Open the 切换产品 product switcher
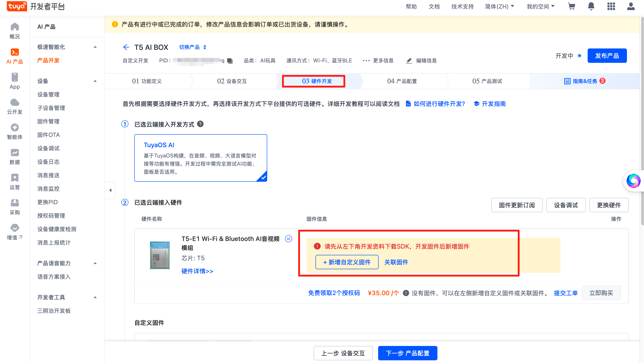Screen dimensions: 644x363 pyautogui.click(x=192, y=47)
